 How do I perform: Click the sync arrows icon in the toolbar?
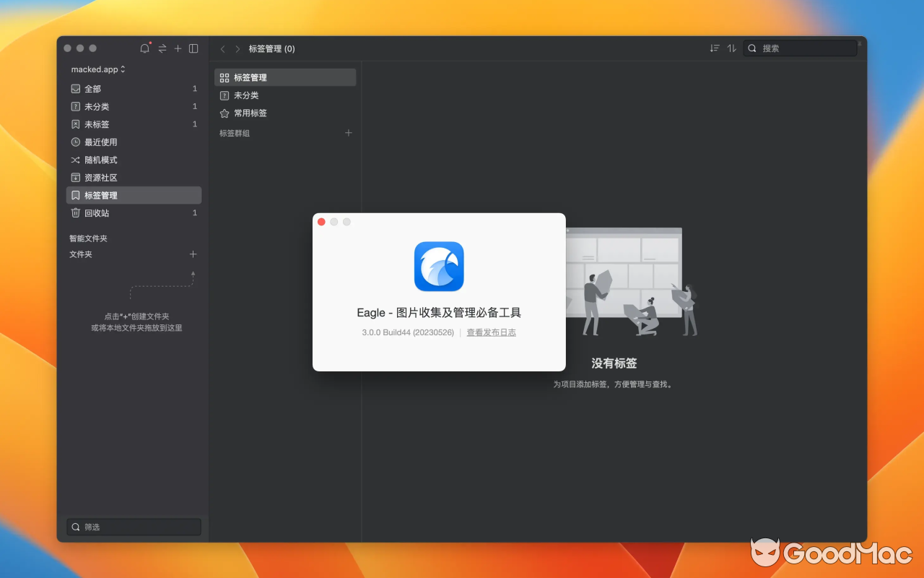point(161,48)
